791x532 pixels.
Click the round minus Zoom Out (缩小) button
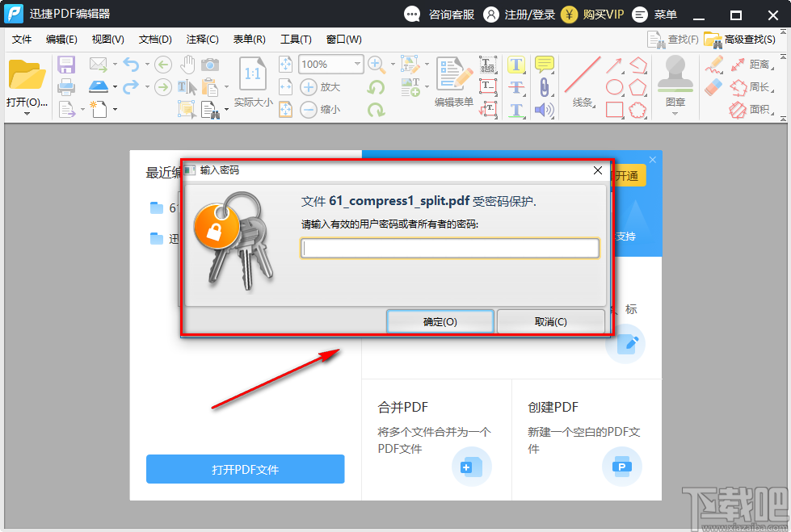click(308, 110)
